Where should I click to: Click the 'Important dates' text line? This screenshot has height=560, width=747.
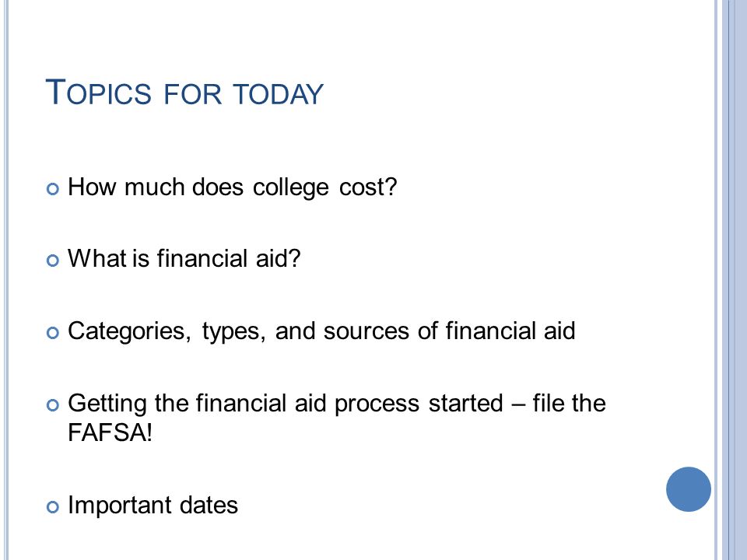pyautogui.click(x=153, y=506)
